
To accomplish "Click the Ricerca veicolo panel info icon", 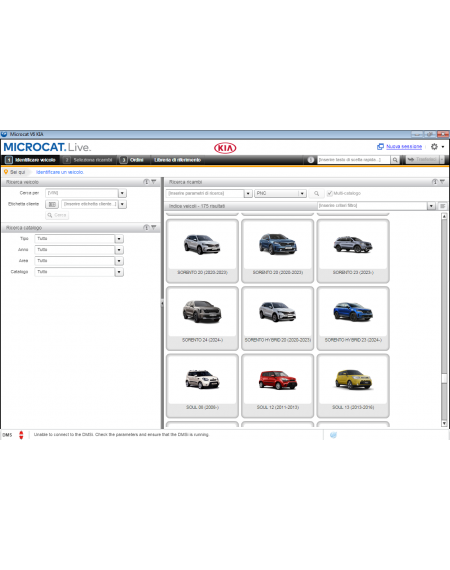I will click(146, 181).
